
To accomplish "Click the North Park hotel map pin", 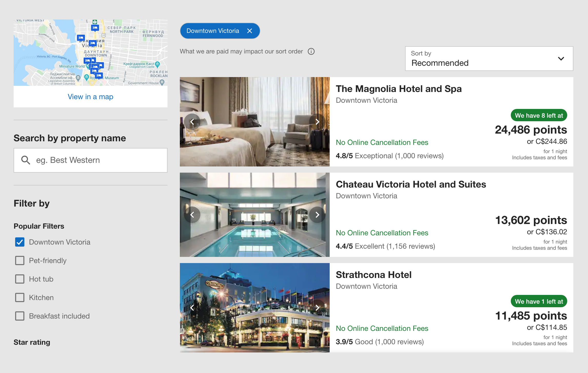I will point(95,28).
